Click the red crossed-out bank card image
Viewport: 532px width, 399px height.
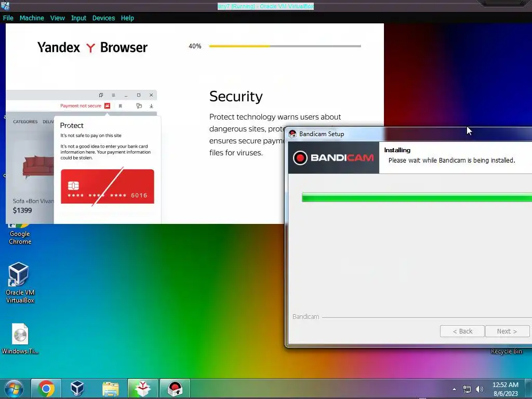pos(107,187)
